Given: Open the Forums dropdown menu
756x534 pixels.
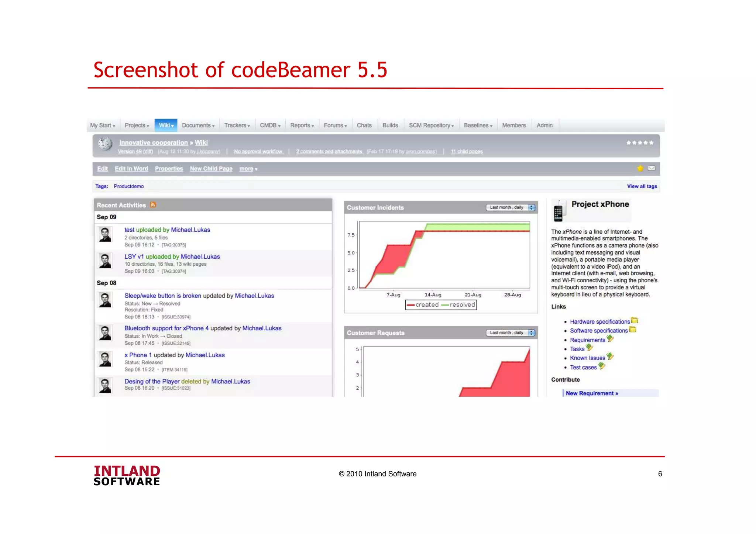Looking at the screenshot, I should point(335,125).
